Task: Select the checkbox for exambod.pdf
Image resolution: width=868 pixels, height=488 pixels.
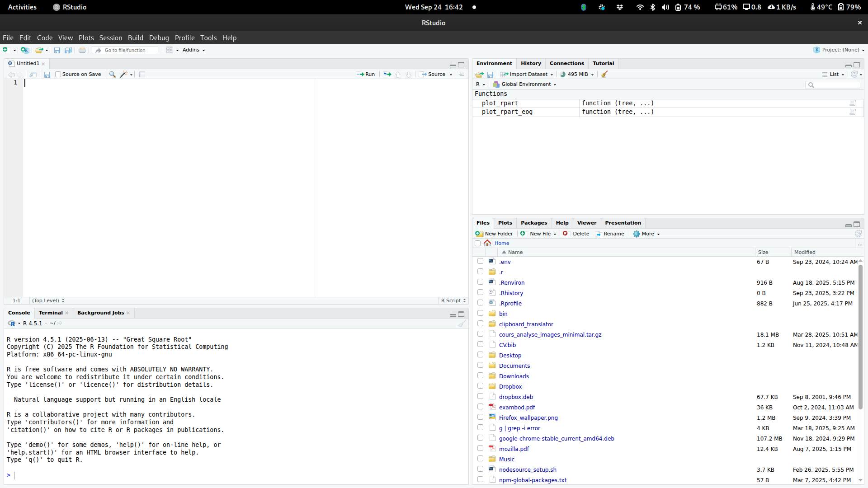Action: [480, 407]
